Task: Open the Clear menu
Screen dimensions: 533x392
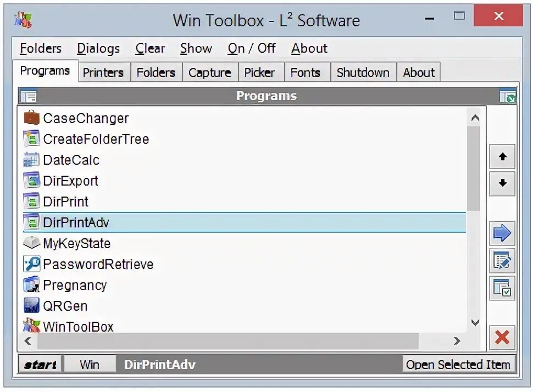Action: tap(150, 48)
